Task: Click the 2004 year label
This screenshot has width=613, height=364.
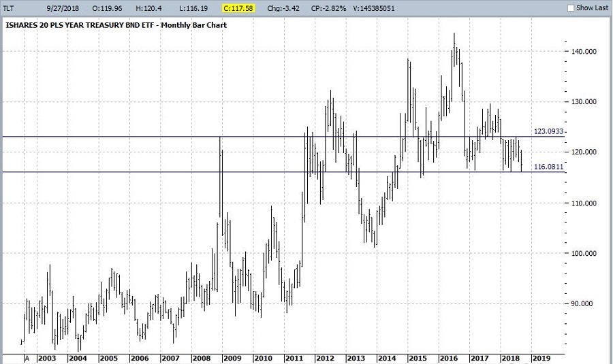Action: [78, 359]
